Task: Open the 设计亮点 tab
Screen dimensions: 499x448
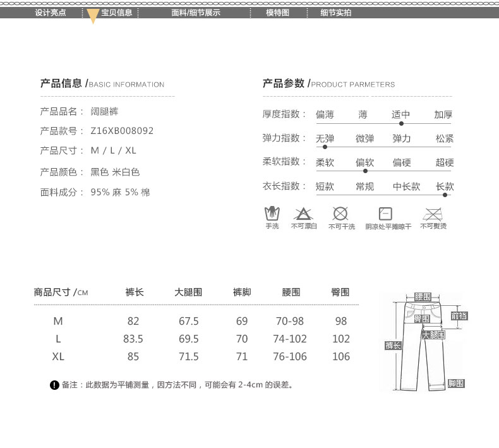Action: (x=51, y=13)
